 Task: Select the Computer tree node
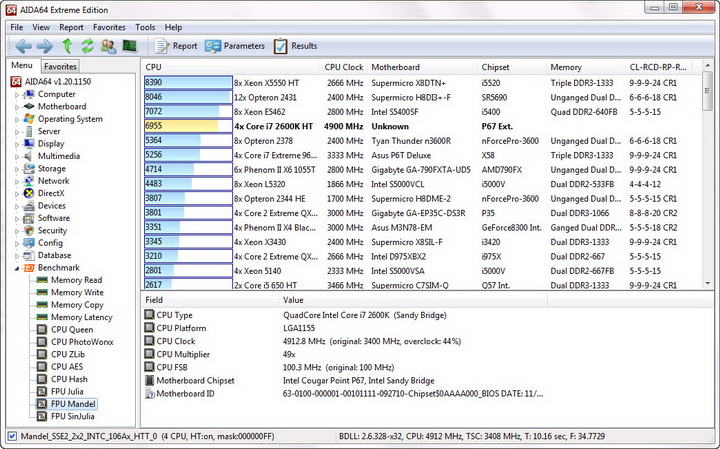[x=56, y=94]
